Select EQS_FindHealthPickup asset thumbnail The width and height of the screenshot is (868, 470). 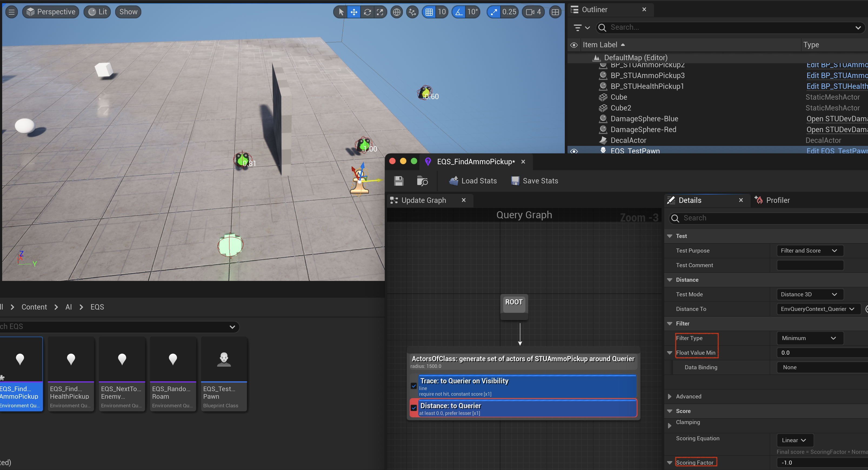coord(71,374)
